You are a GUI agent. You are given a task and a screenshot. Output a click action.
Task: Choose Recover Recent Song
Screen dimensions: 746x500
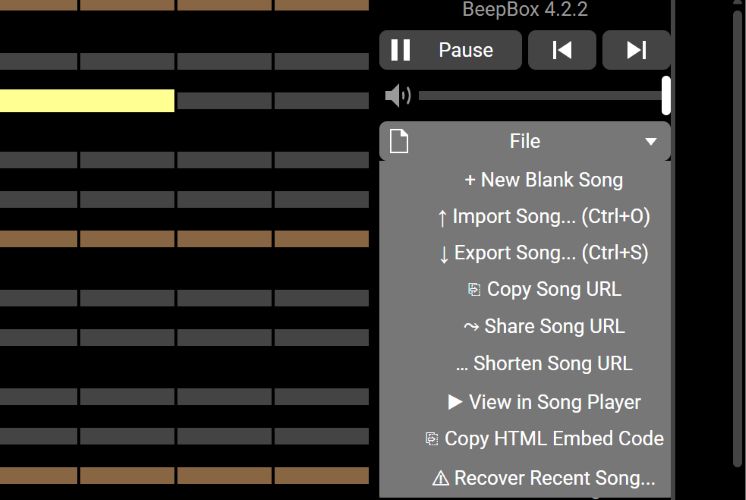(x=525, y=478)
